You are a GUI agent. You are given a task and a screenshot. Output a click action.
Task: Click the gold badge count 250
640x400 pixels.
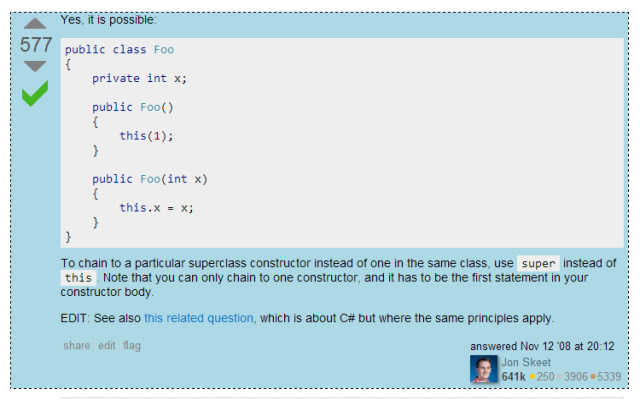click(x=542, y=376)
